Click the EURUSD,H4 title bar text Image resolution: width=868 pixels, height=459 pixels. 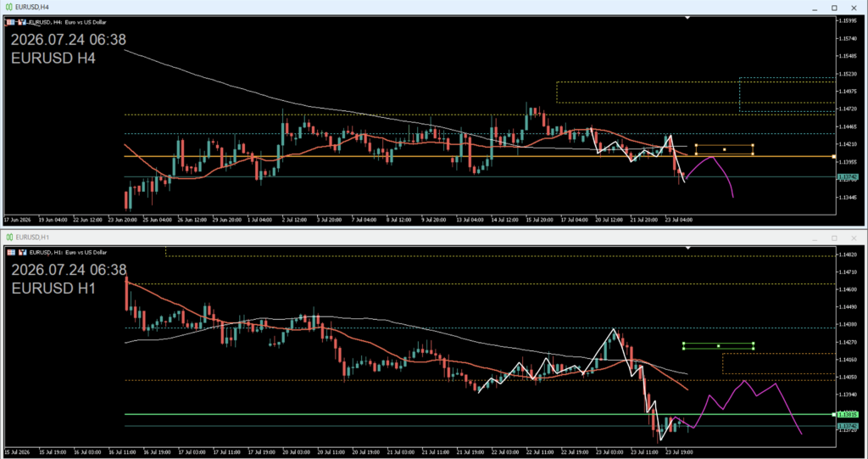[31, 7]
